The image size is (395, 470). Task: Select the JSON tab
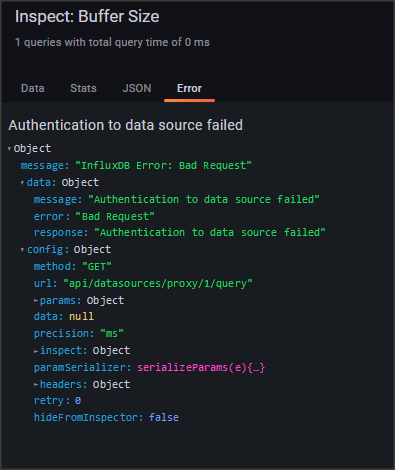137,88
